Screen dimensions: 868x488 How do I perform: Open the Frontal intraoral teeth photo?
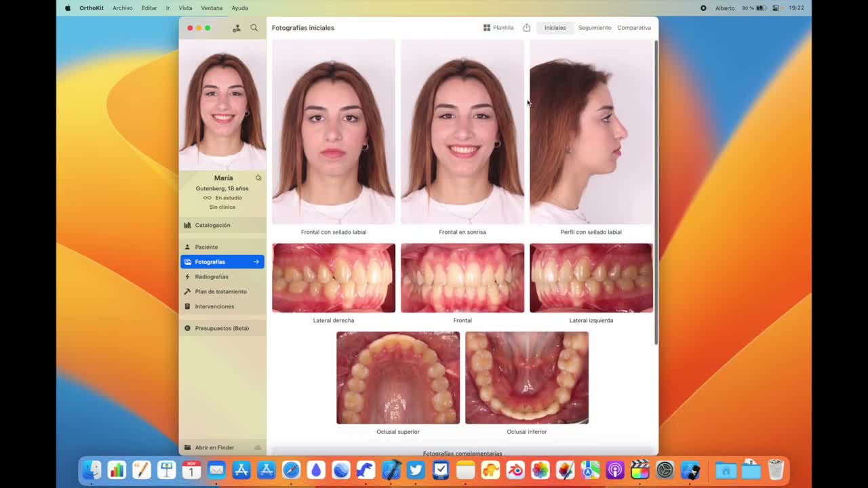(462, 278)
